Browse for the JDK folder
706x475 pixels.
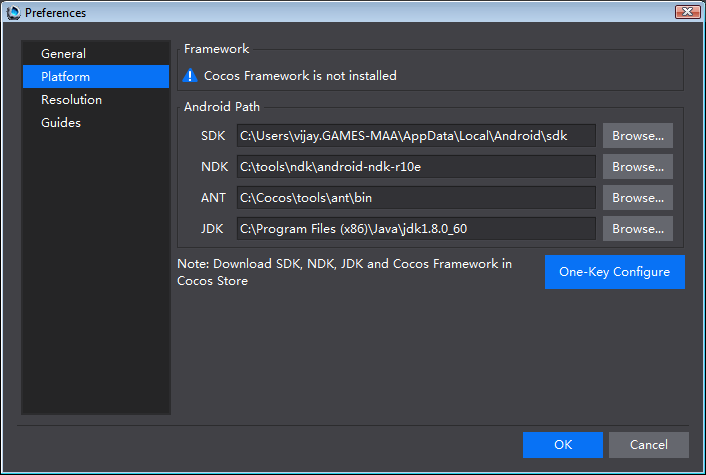638,229
